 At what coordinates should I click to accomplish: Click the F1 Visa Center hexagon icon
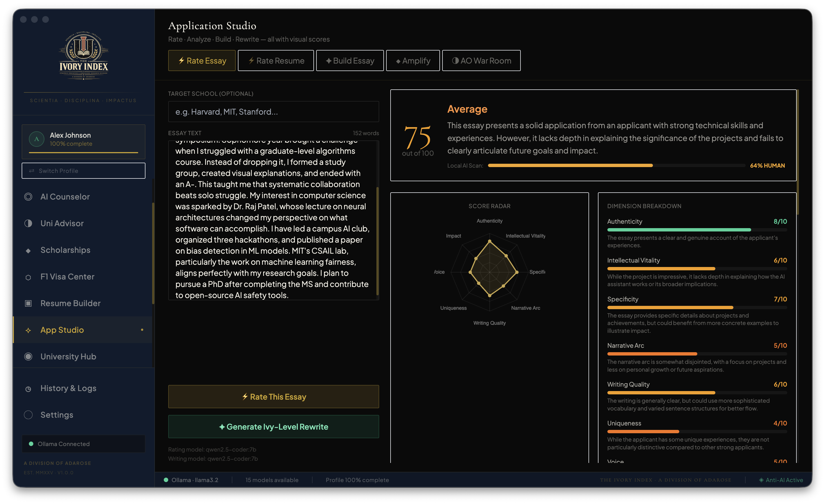pos(28,278)
